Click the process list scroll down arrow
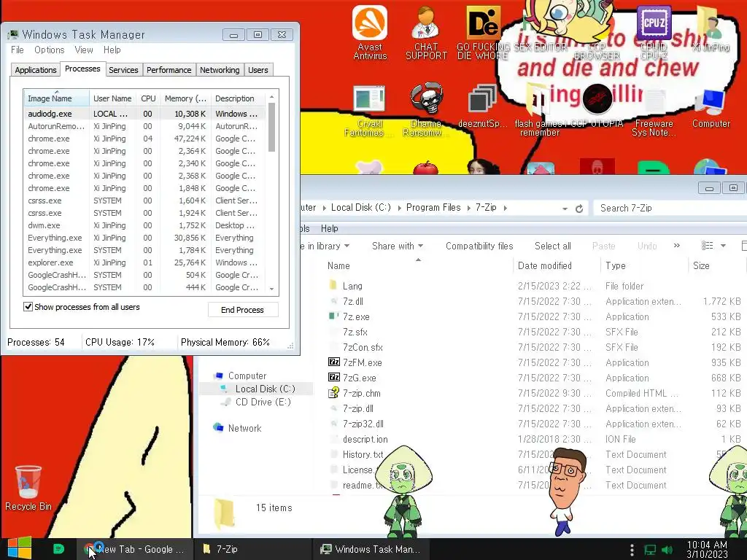The height and width of the screenshot is (560, 747). (x=271, y=289)
